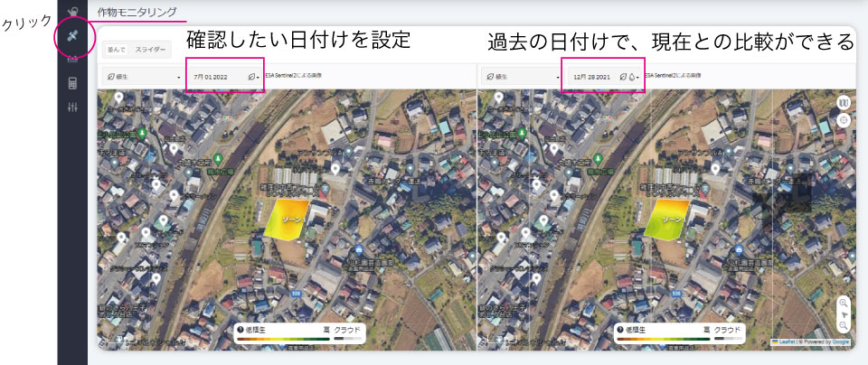Screen dimensions: 868x365
Task: Open left map 植生 layer dropdown
Action: 144,77
